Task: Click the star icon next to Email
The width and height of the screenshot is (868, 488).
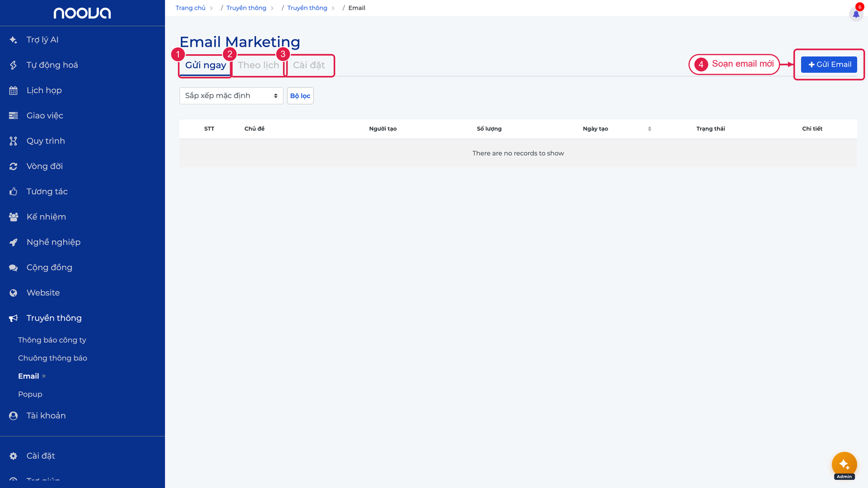Action: click(x=44, y=376)
